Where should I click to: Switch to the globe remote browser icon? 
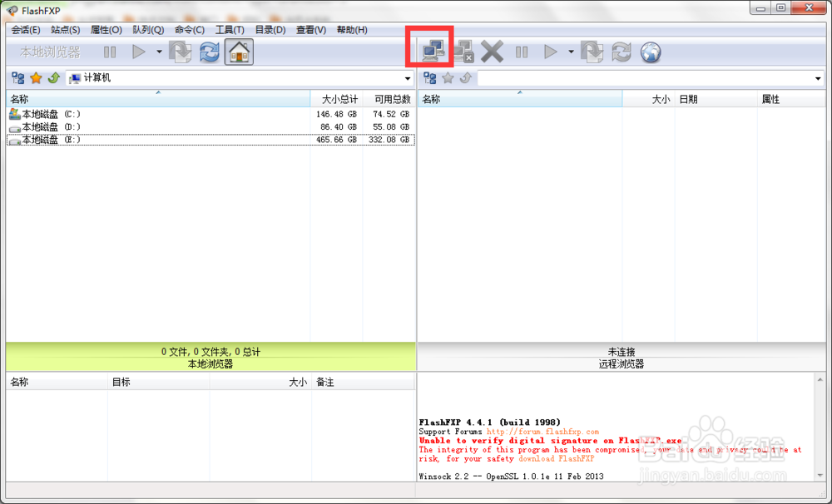tap(651, 52)
